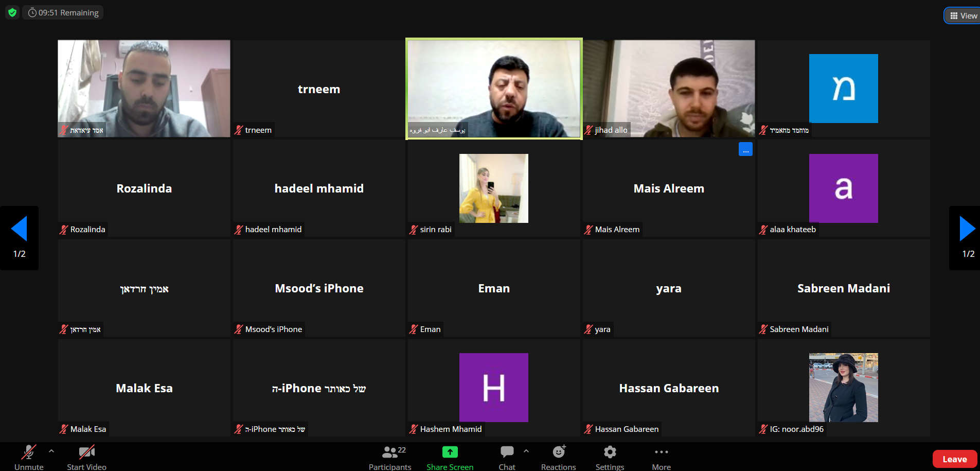980x471 pixels.
Task: Expand the chevron next to Chat
Action: (526, 451)
